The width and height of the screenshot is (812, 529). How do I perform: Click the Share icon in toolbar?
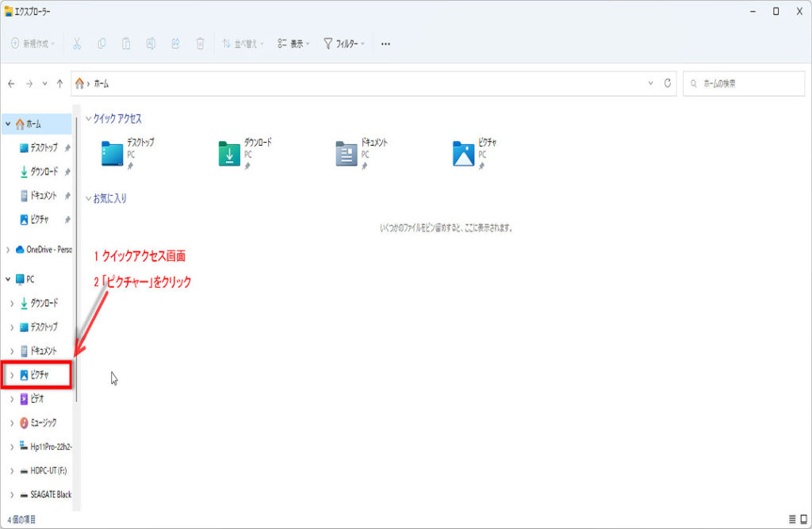175,44
